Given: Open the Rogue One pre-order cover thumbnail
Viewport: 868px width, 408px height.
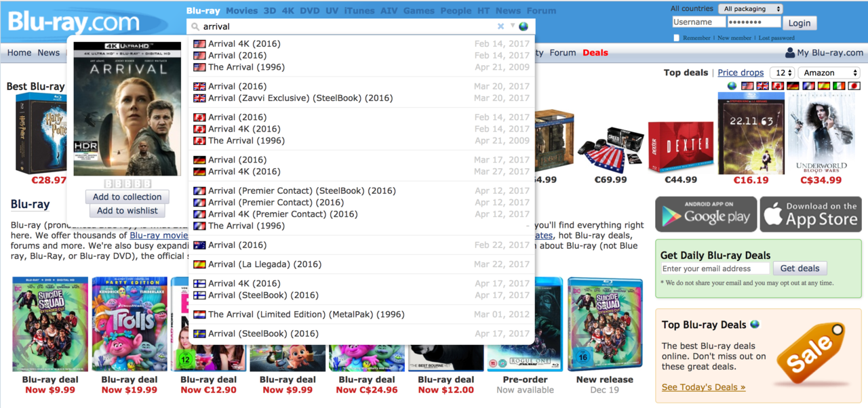Looking at the screenshot, I should tap(525, 324).
